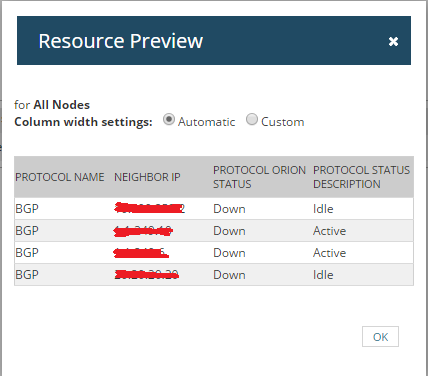Click the Down status in the third row
Screen dimensions: 428x376
[x=229, y=253]
